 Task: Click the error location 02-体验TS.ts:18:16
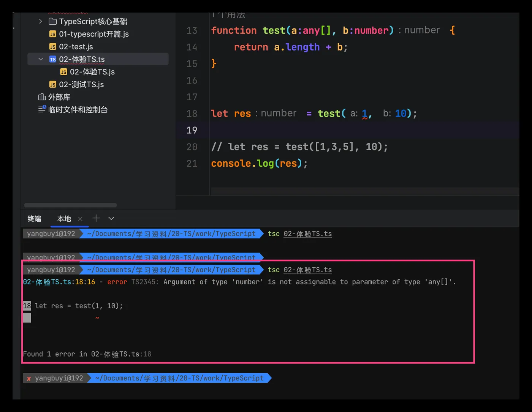point(59,282)
